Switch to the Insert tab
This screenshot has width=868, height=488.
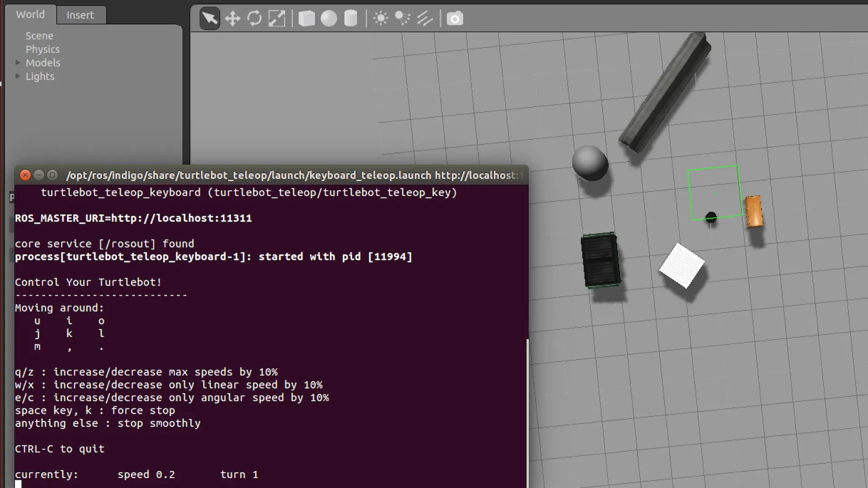pyautogui.click(x=80, y=15)
